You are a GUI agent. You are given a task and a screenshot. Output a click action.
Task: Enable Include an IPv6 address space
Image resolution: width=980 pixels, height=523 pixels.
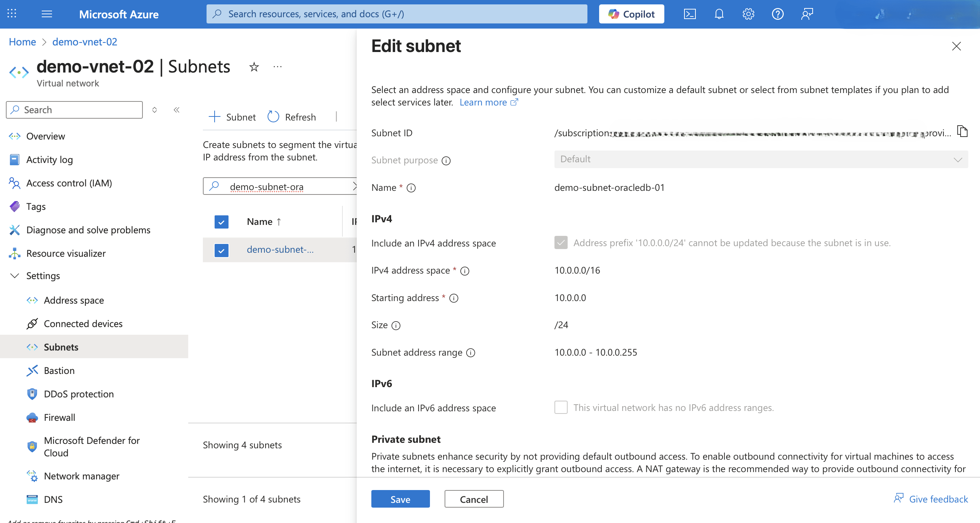click(x=561, y=407)
